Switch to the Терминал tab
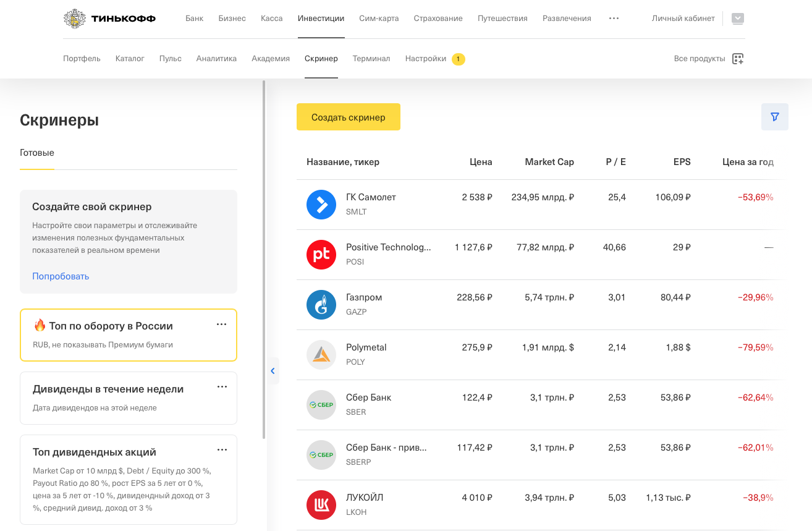The width and height of the screenshot is (812, 531). (x=371, y=59)
